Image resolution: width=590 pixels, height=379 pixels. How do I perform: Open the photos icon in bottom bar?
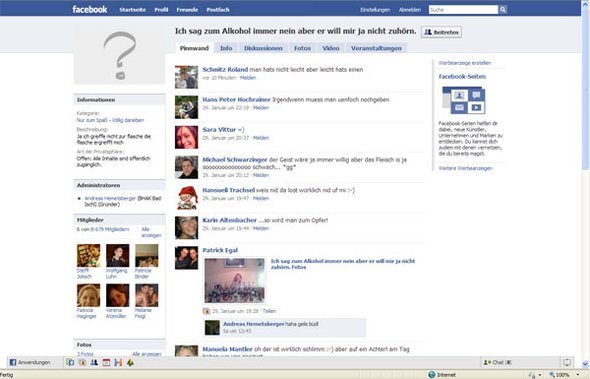coord(70,362)
